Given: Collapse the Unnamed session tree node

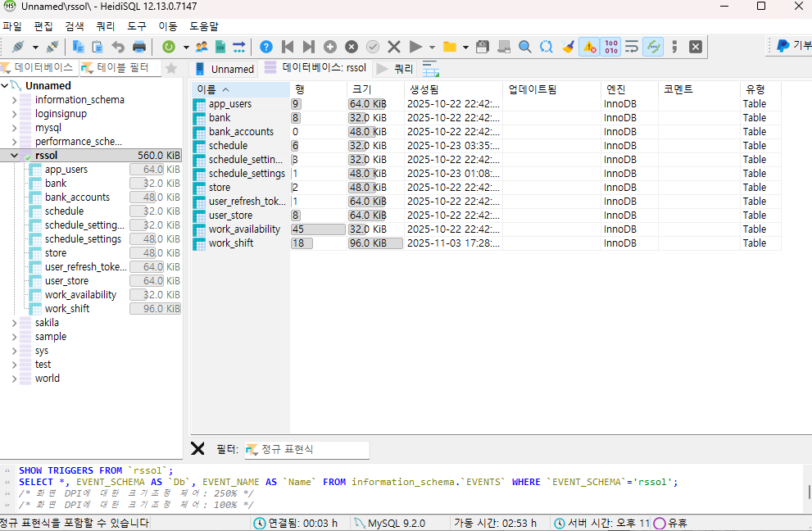Looking at the screenshot, I should [x=5, y=85].
